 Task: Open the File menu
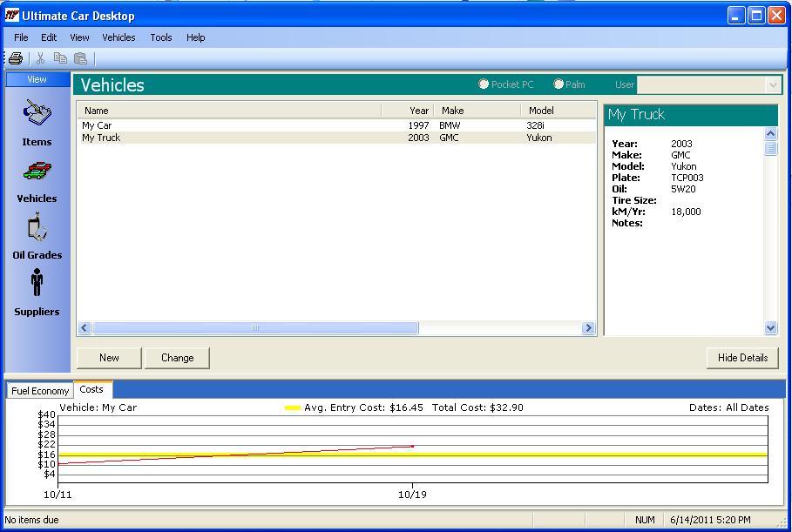21,37
